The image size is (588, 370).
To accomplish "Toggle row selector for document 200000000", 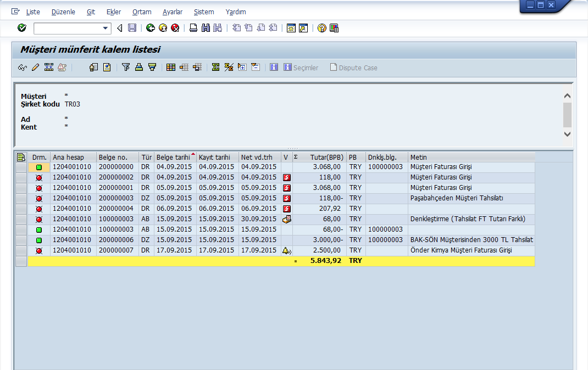I will (21, 167).
